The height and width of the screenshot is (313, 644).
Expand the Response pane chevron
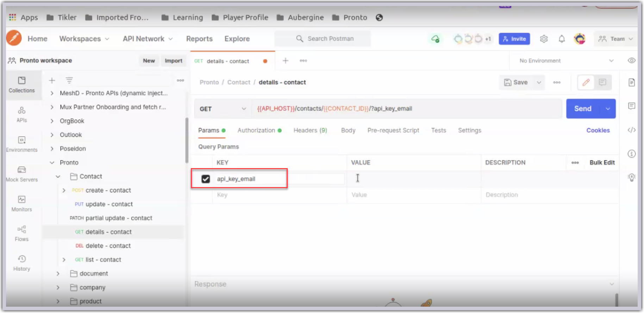pos(612,284)
